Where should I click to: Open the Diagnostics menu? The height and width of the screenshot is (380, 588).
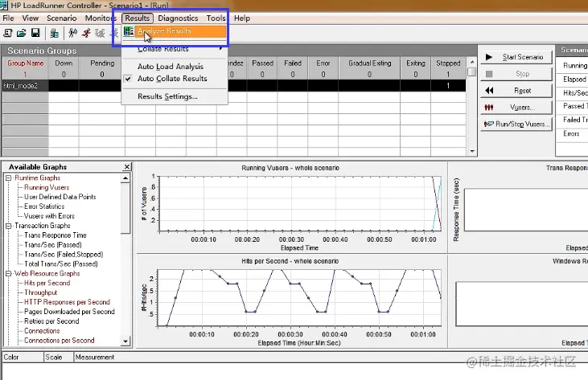pos(178,18)
